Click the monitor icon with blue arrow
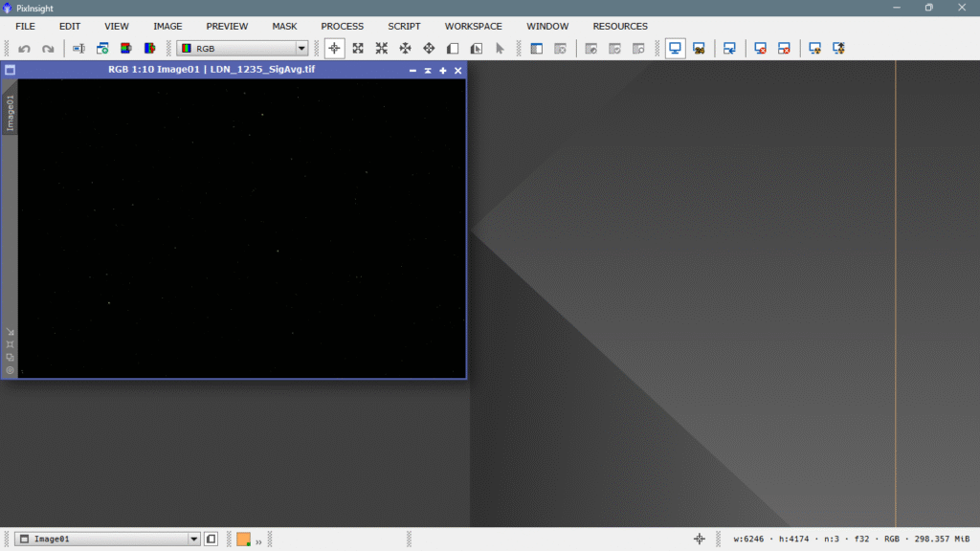 (729, 49)
